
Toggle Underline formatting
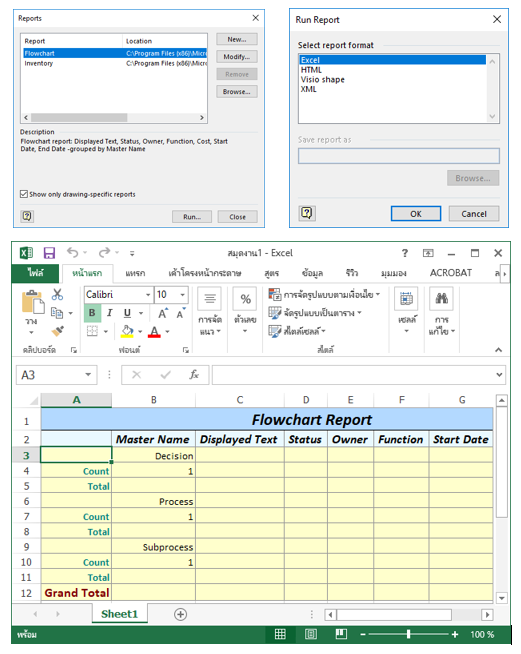click(127, 313)
